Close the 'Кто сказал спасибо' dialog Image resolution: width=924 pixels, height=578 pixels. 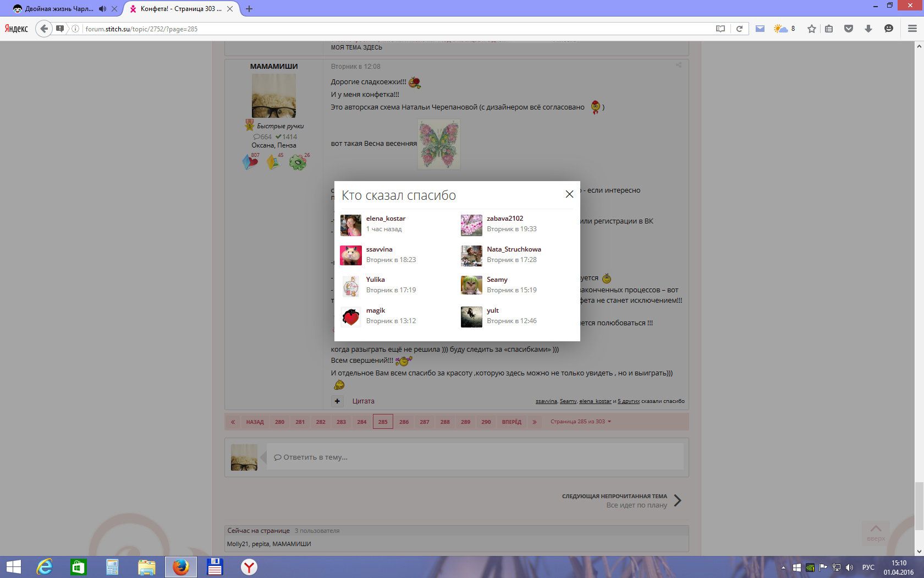tap(569, 194)
